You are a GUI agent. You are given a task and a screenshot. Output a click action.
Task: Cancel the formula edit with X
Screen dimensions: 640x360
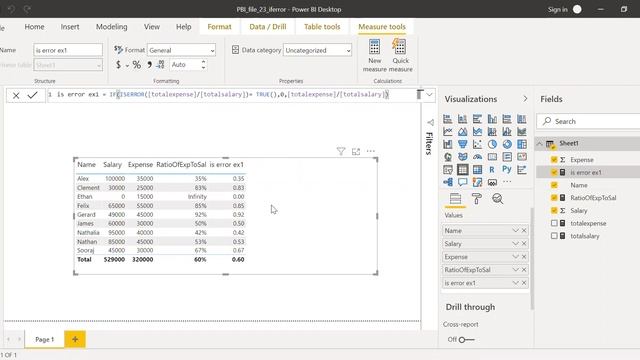coord(16,96)
